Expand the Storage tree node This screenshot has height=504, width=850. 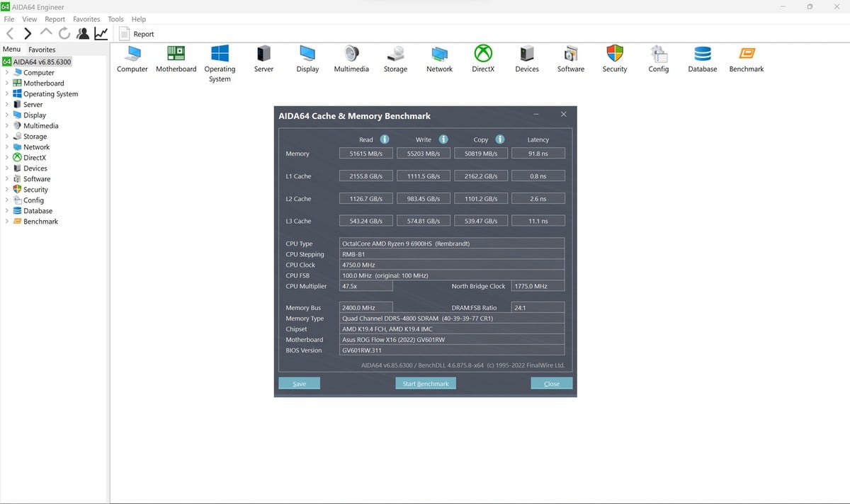tap(7, 136)
